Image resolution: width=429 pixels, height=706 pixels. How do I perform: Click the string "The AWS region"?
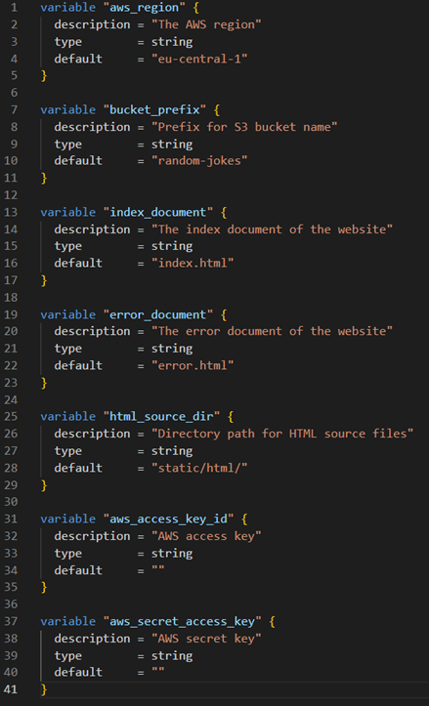(x=206, y=24)
